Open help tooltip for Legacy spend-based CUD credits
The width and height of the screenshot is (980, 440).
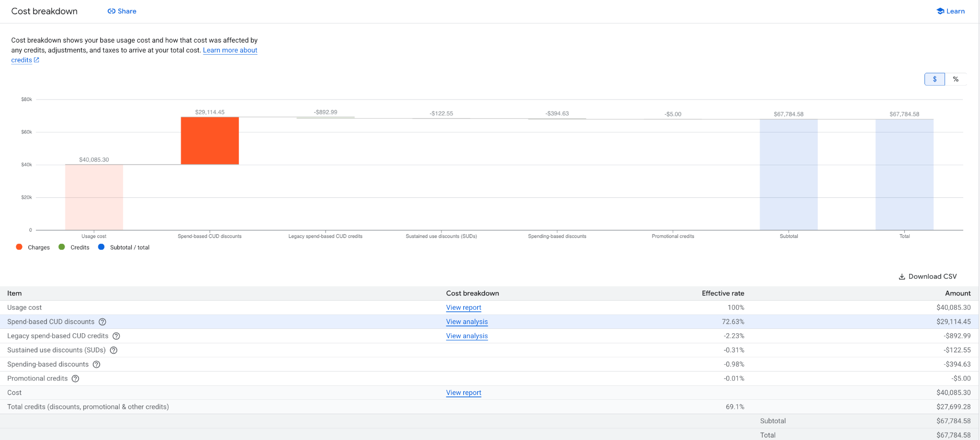click(x=116, y=336)
